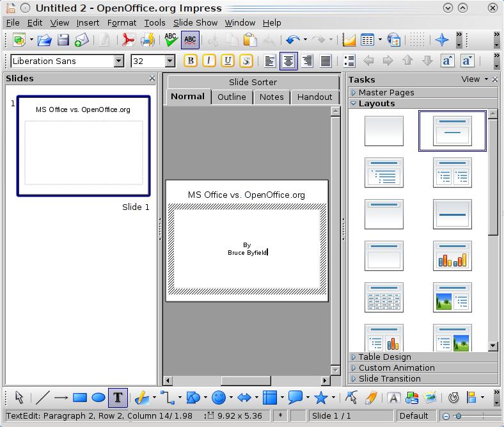This screenshot has height=427, width=504.
Task: Select the Rectangle drawing tool
Action: click(x=80, y=398)
